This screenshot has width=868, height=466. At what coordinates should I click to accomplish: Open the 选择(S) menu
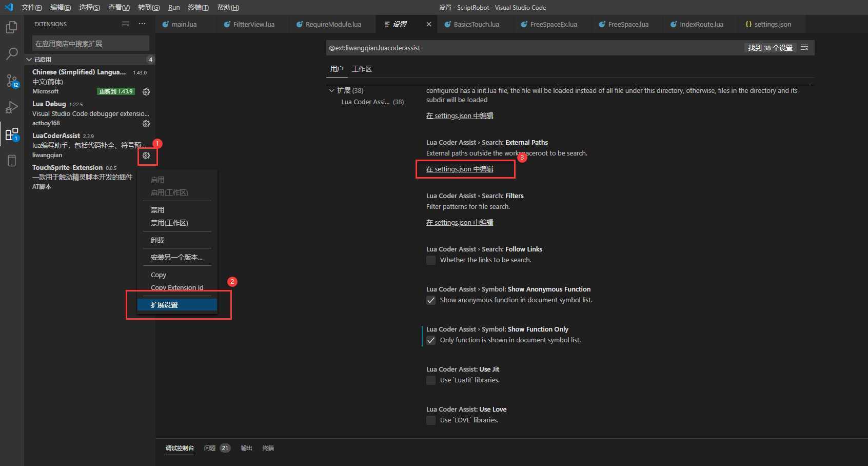pyautogui.click(x=90, y=7)
